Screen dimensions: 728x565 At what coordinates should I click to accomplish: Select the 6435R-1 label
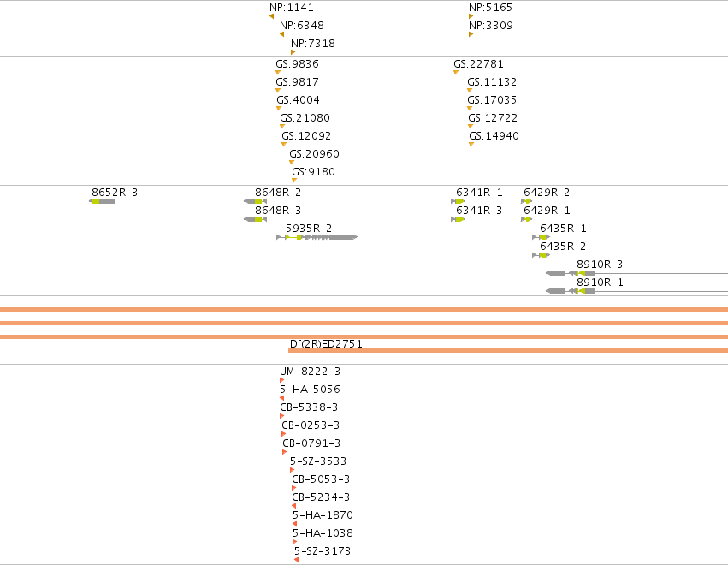(x=563, y=228)
